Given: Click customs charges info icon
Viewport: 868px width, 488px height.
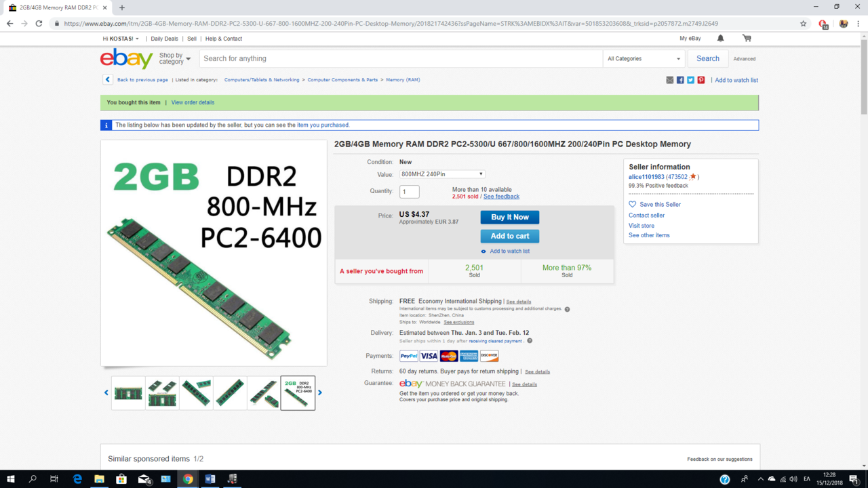Looking at the screenshot, I should (568, 309).
